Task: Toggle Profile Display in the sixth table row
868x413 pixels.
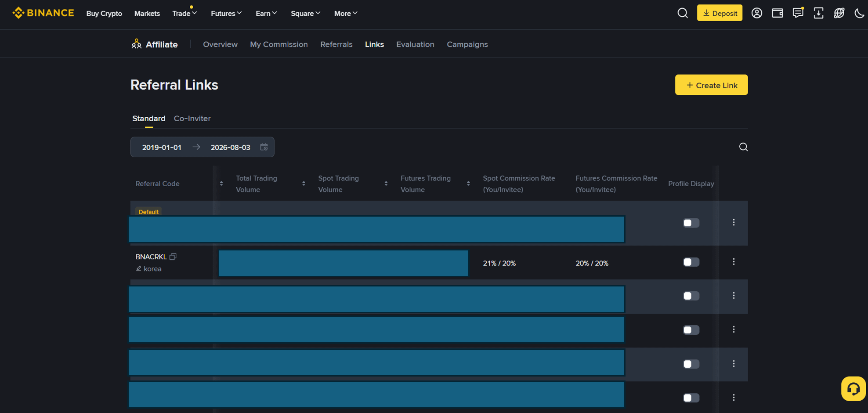Action: [x=691, y=398]
